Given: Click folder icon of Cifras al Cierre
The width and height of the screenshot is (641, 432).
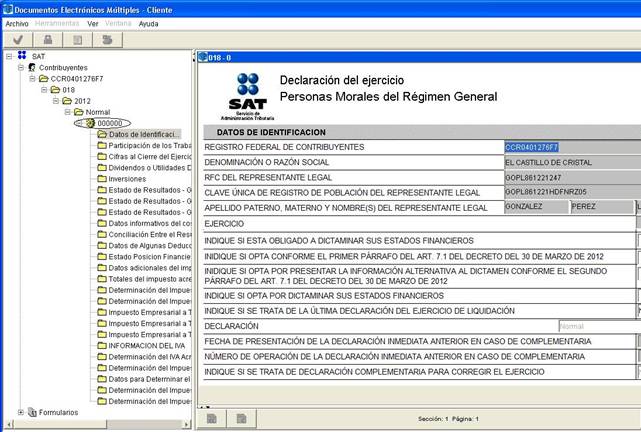Looking at the screenshot, I should [102, 156].
